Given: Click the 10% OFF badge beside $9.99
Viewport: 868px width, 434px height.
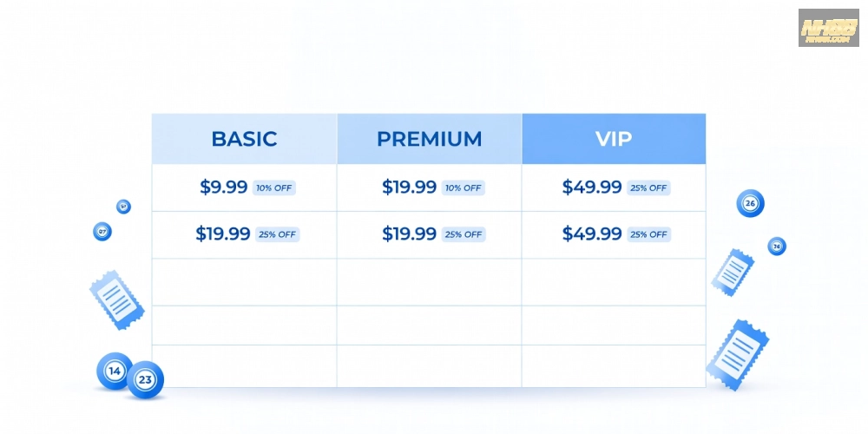Looking at the screenshot, I should (274, 188).
